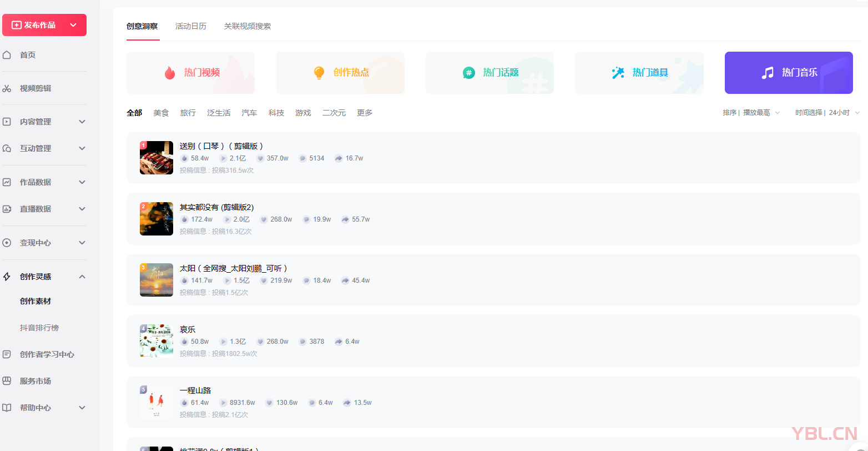Open 创作者学习中心 creator learning center
Image resolution: width=868 pixels, height=451 pixels.
click(48, 354)
